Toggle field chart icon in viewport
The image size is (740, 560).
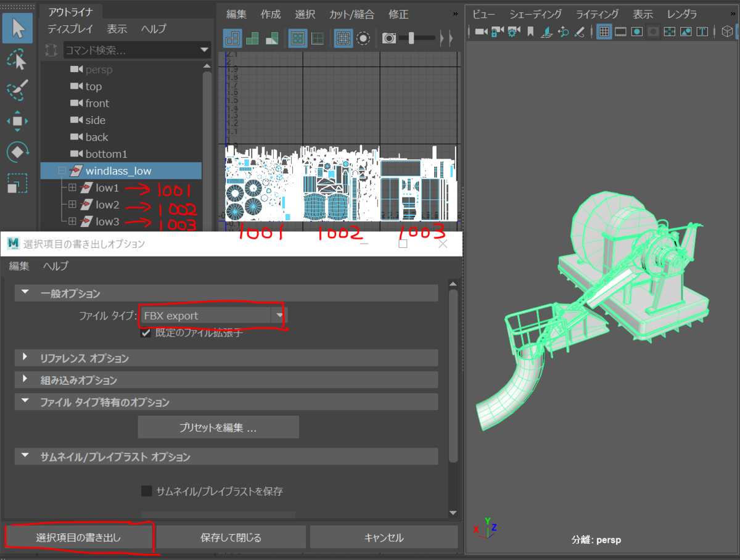point(670,31)
